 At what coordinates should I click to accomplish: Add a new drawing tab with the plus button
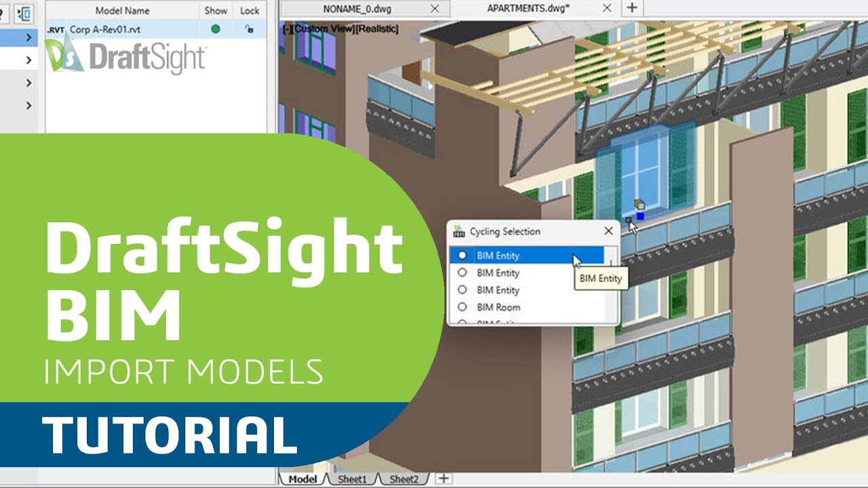631,7
